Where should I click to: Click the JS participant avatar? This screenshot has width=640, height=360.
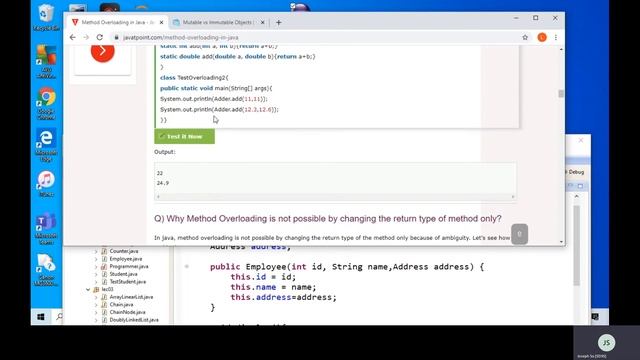point(606,342)
